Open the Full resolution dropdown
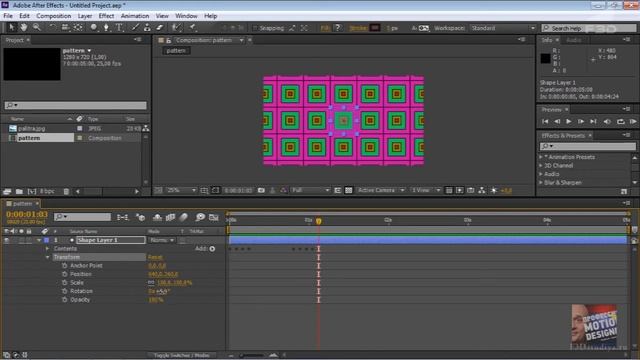640x360 pixels. pyautogui.click(x=310, y=190)
